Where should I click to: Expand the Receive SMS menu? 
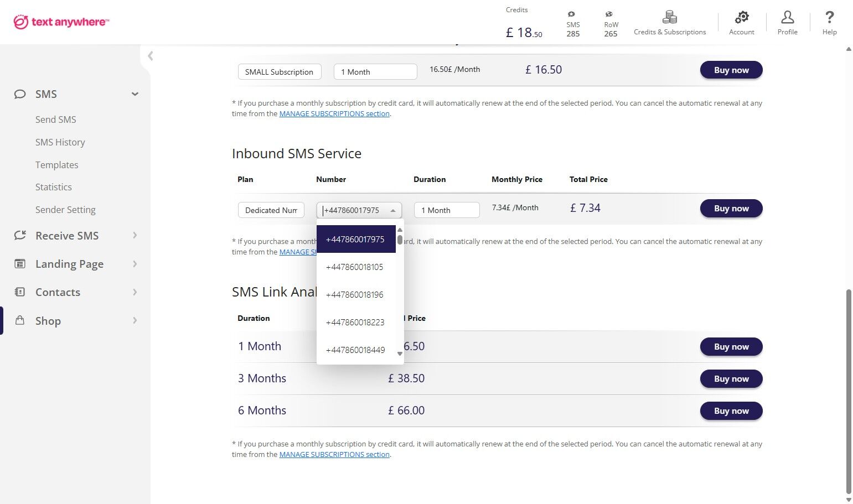tap(135, 236)
